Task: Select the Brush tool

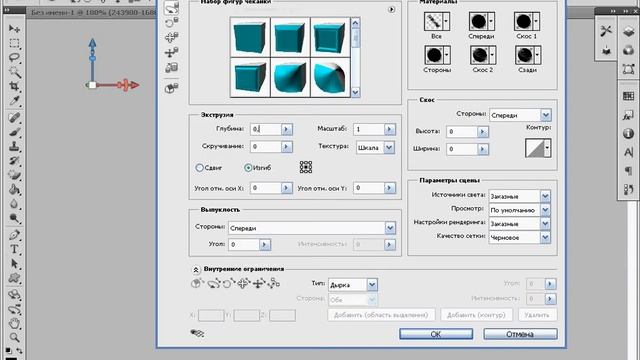Action: coord(14,132)
